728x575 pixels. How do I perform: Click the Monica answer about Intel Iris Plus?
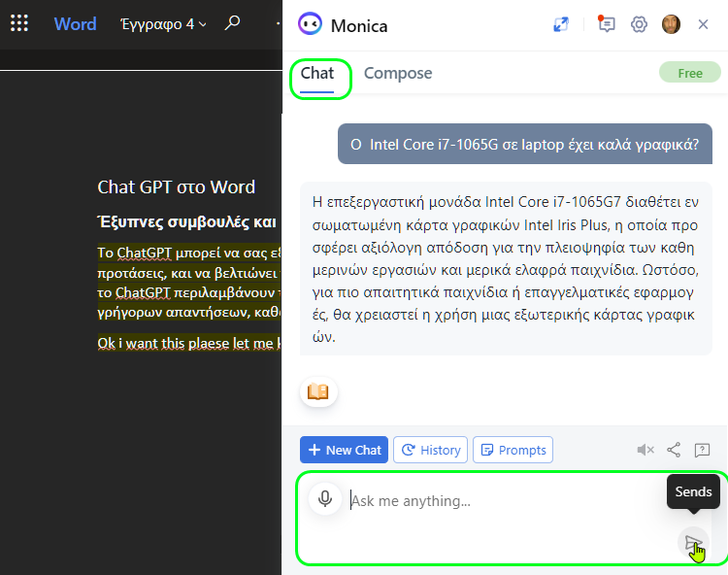[506, 269]
